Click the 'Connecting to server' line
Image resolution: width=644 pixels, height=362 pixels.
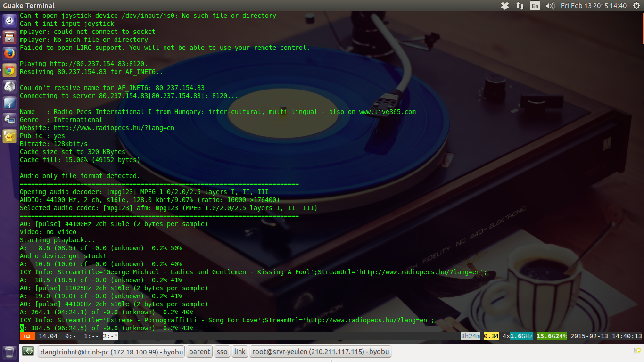(129, 96)
